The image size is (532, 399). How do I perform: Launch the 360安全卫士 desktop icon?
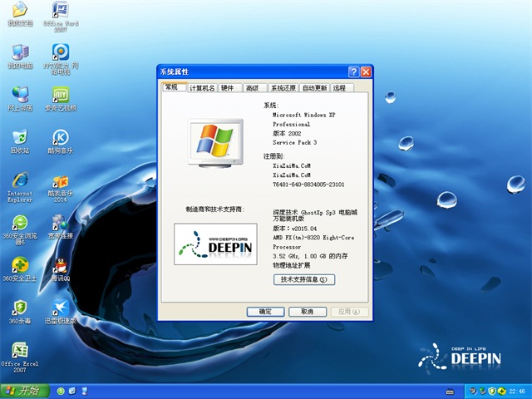tap(19, 266)
